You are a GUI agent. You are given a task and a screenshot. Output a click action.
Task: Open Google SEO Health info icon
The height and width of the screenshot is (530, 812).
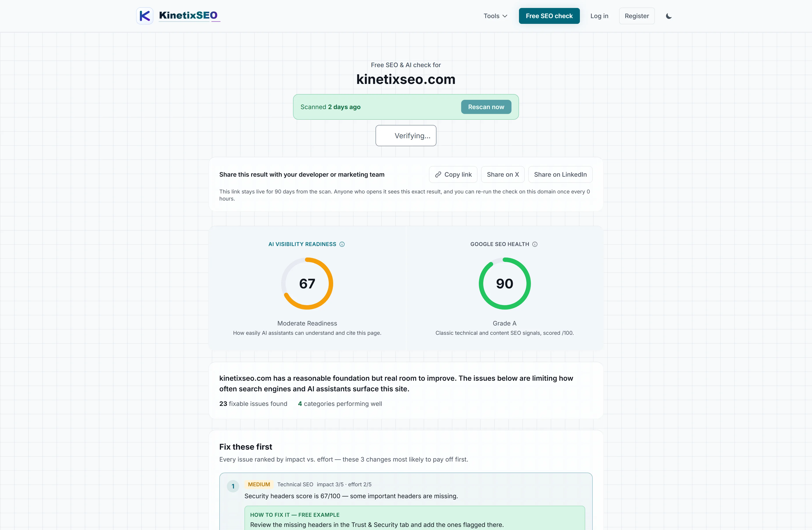[535, 244]
